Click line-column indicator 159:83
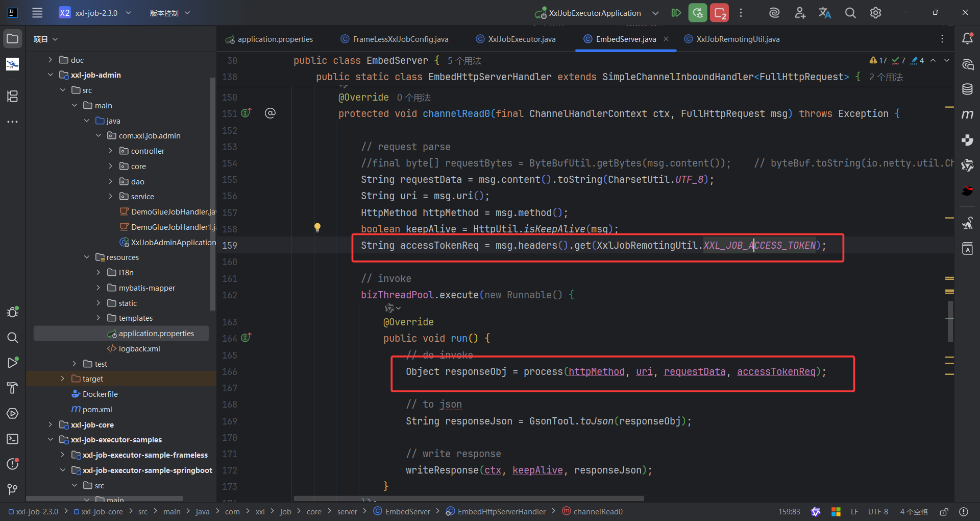 point(789,512)
